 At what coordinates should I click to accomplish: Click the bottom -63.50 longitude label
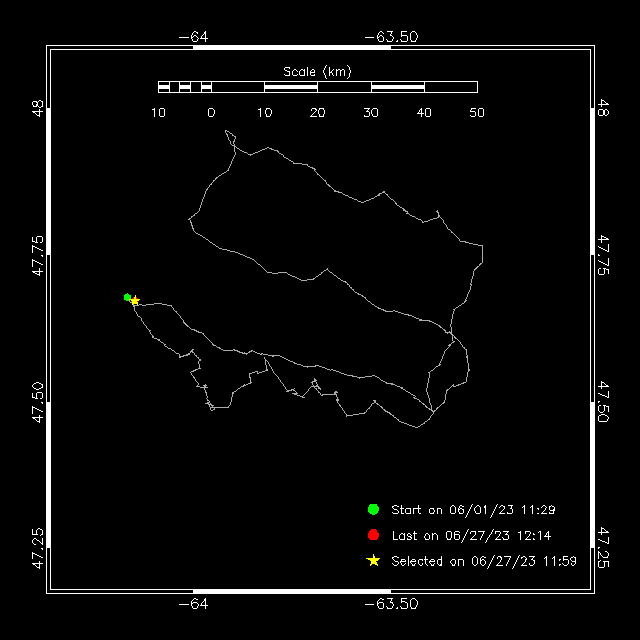click(x=391, y=604)
